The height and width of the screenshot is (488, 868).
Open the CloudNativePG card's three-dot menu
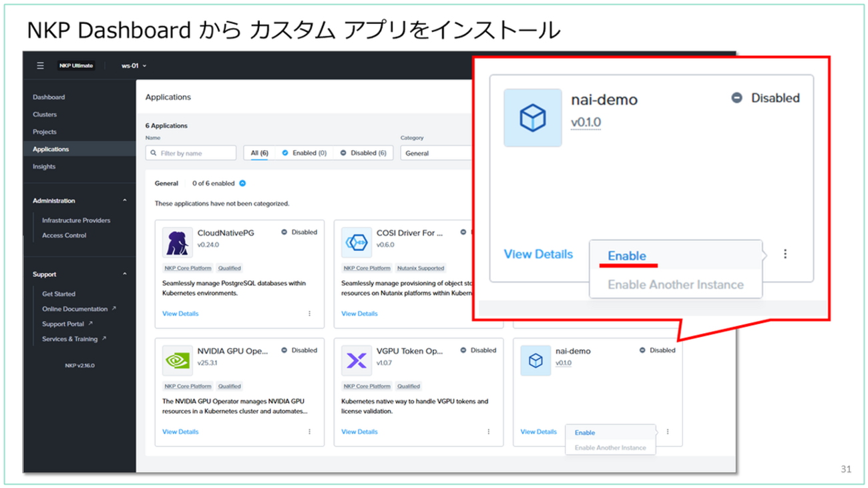[x=309, y=313]
